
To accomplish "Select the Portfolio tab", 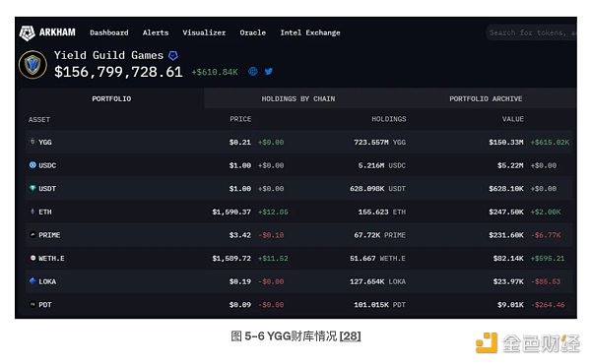I will click(x=111, y=98).
